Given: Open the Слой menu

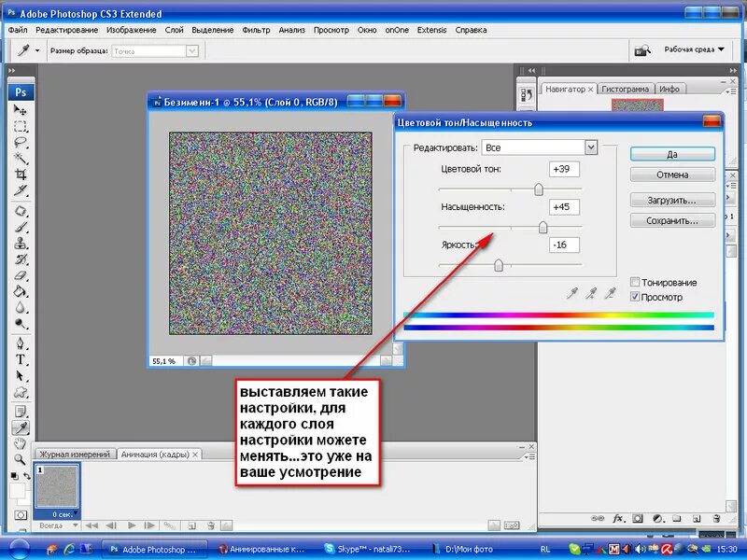Looking at the screenshot, I should coord(175,30).
